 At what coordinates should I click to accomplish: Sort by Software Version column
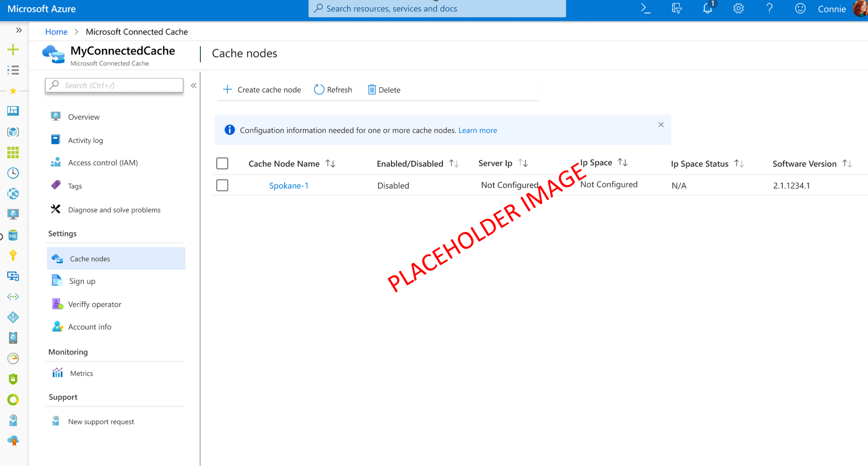tap(847, 164)
